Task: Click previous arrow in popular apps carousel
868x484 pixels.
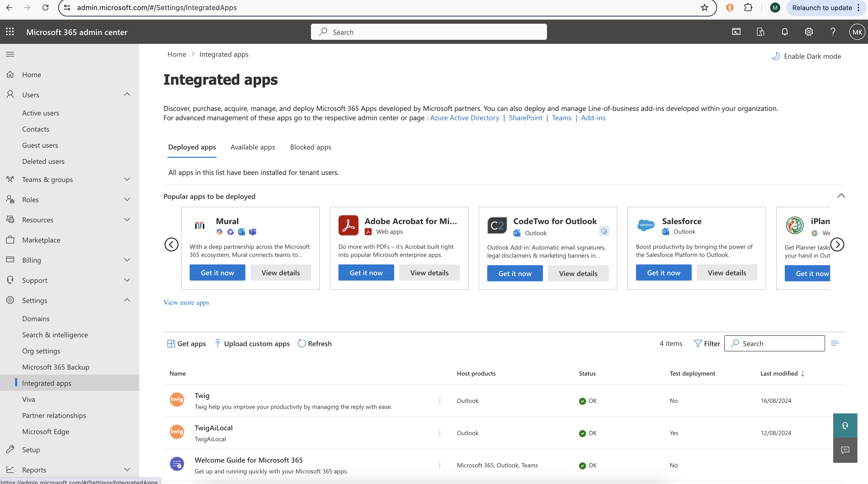Action: 171,244
